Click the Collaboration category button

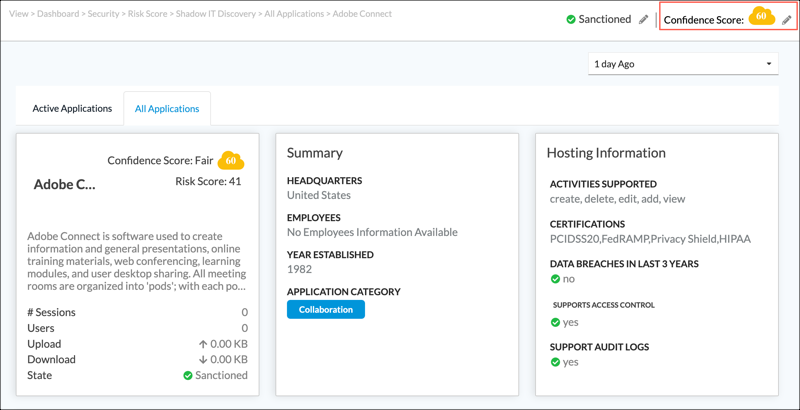click(326, 310)
